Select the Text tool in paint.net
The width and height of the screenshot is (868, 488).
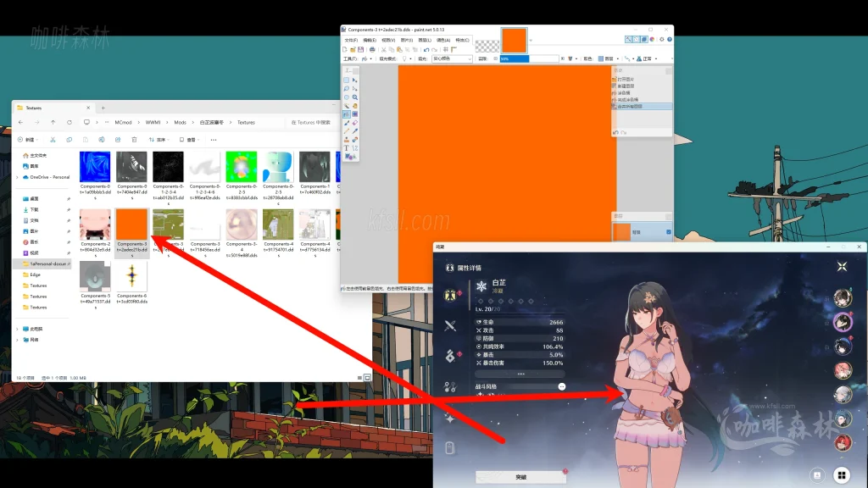(x=347, y=147)
